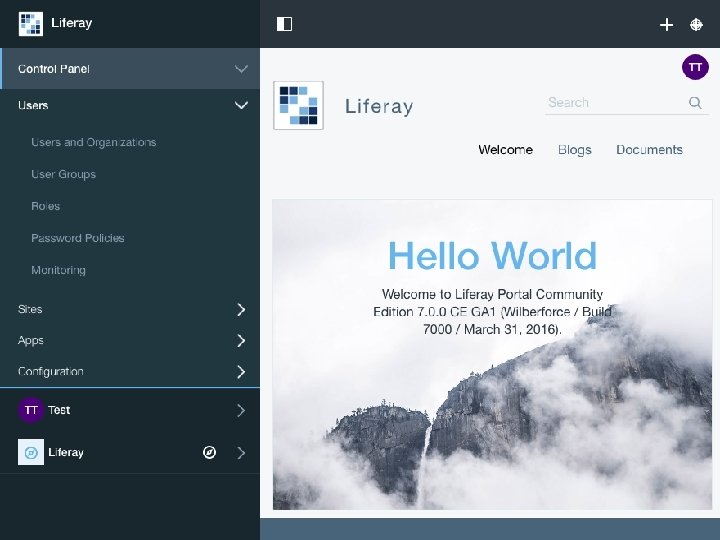This screenshot has height=540, width=720.
Task: Click the plus Add icon
Action: point(666,25)
